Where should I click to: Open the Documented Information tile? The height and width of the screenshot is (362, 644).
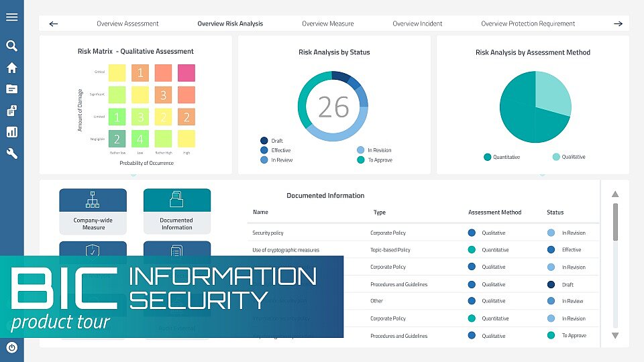176,210
